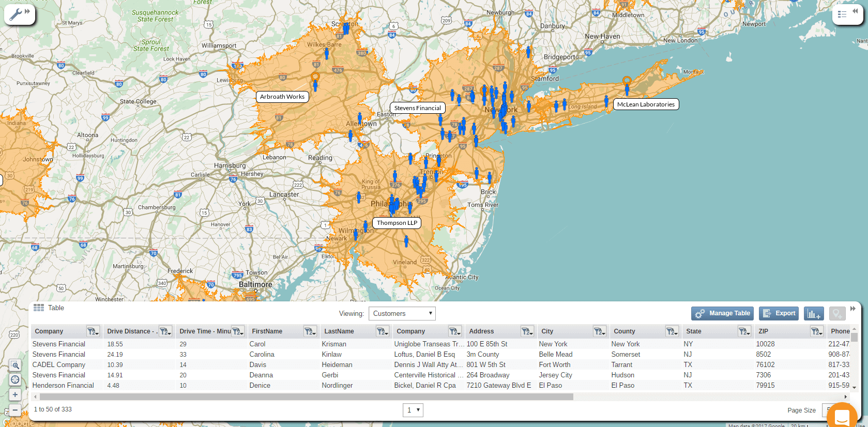Click the State column header
Screen dimensions: 868x427
click(693, 331)
